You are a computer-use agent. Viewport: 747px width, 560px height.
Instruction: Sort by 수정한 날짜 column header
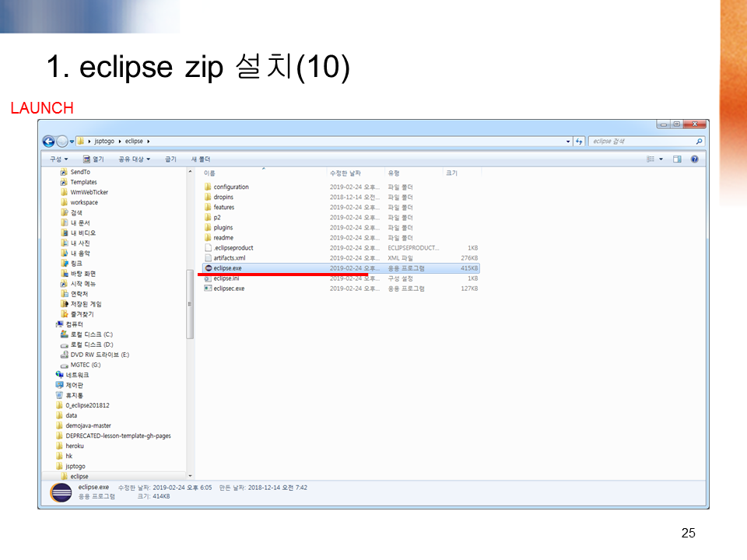(x=345, y=173)
